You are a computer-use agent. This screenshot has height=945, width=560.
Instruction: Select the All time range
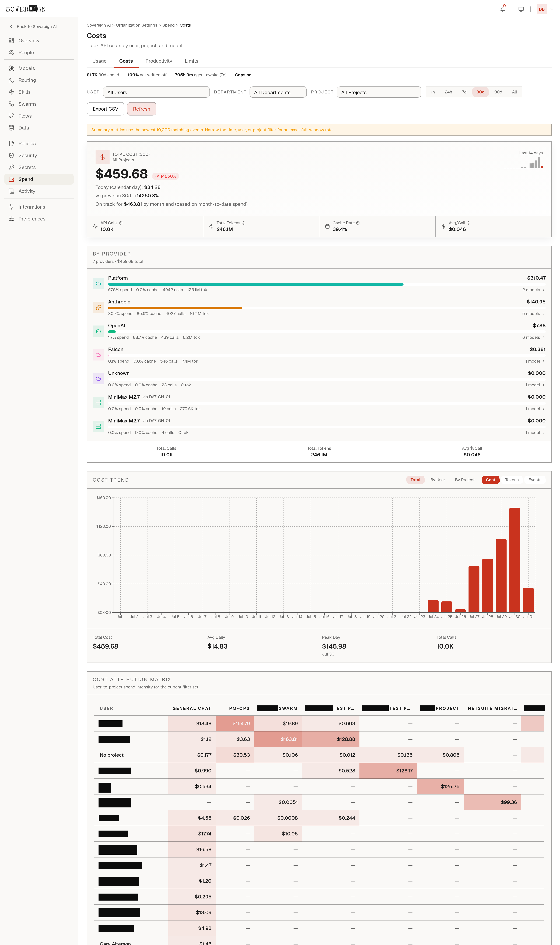click(514, 92)
